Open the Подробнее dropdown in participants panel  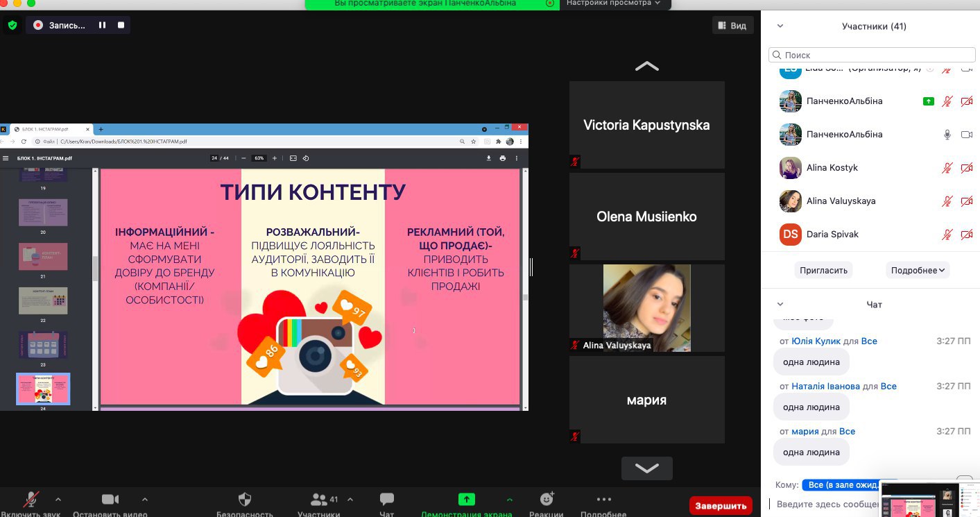(x=918, y=271)
